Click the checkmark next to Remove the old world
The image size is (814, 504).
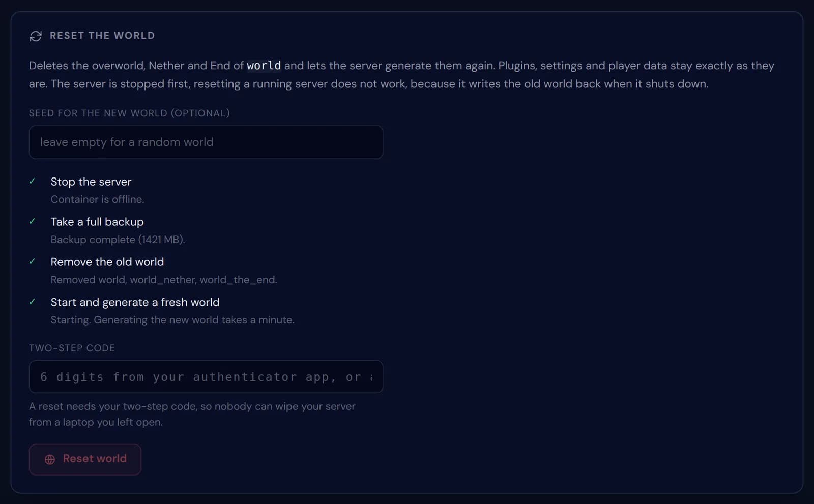coord(33,261)
